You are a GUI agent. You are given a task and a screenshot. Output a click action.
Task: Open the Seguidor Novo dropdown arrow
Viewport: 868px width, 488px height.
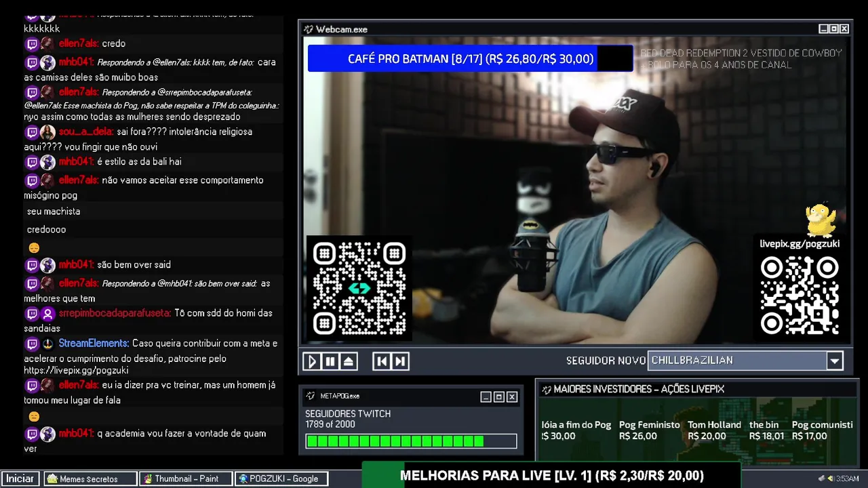(x=835, y=361)
